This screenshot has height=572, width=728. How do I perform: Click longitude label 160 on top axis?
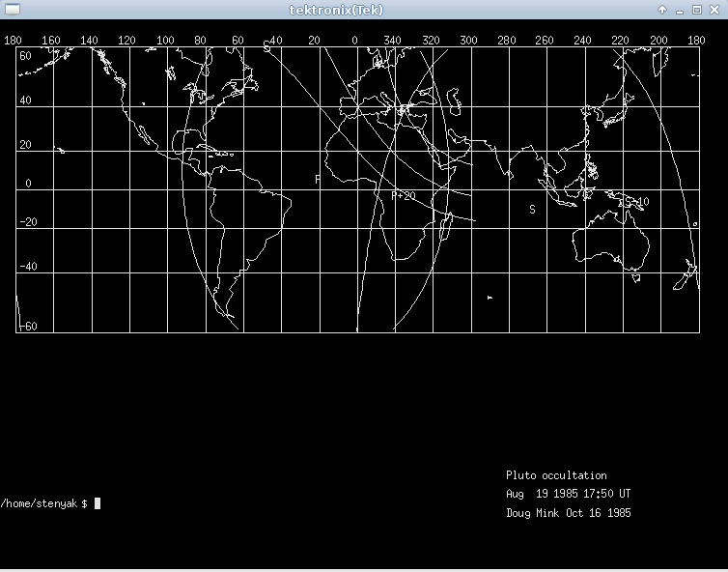[x=51, y=41]
